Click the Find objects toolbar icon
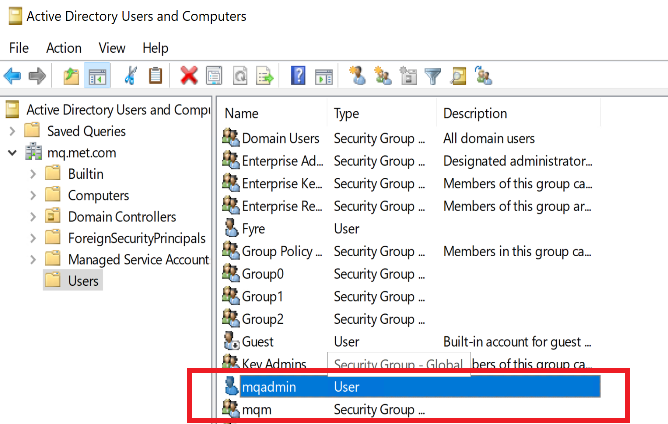 coord(458,76)
